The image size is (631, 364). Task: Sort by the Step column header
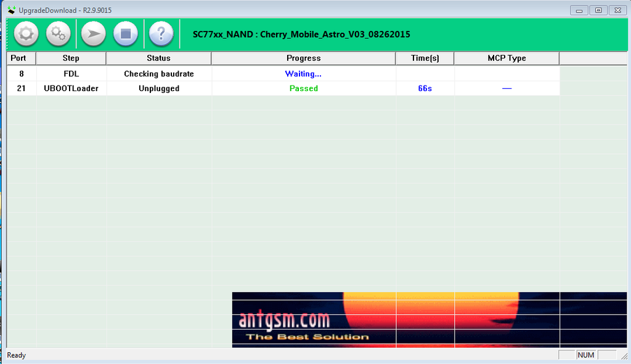(71, 58)
